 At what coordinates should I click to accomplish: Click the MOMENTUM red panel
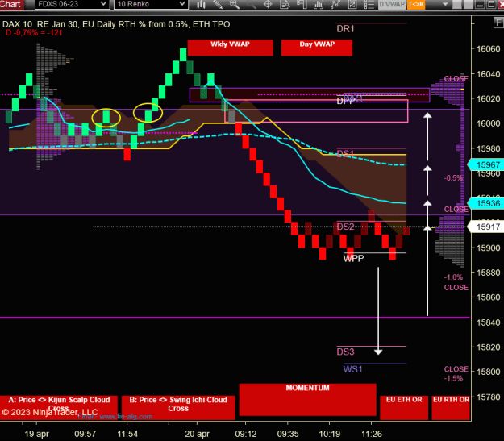[307, 399]
